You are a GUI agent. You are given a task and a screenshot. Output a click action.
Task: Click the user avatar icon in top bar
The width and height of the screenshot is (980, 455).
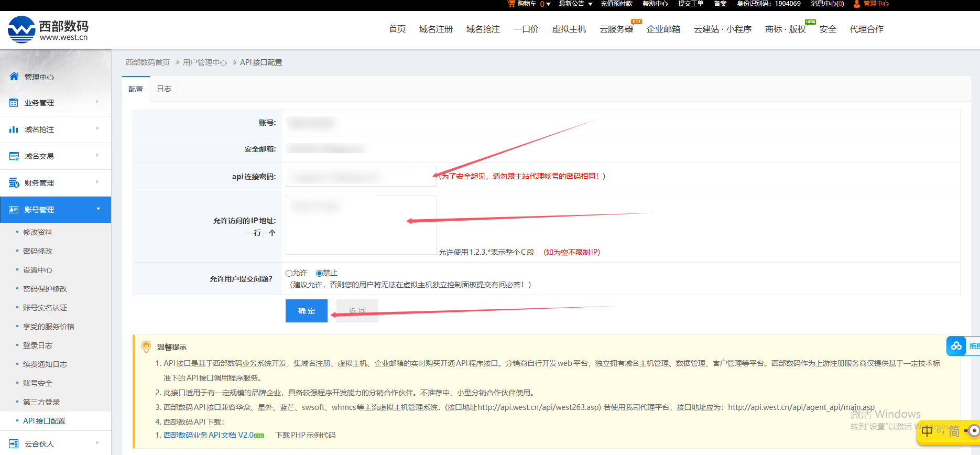(857, 4)
